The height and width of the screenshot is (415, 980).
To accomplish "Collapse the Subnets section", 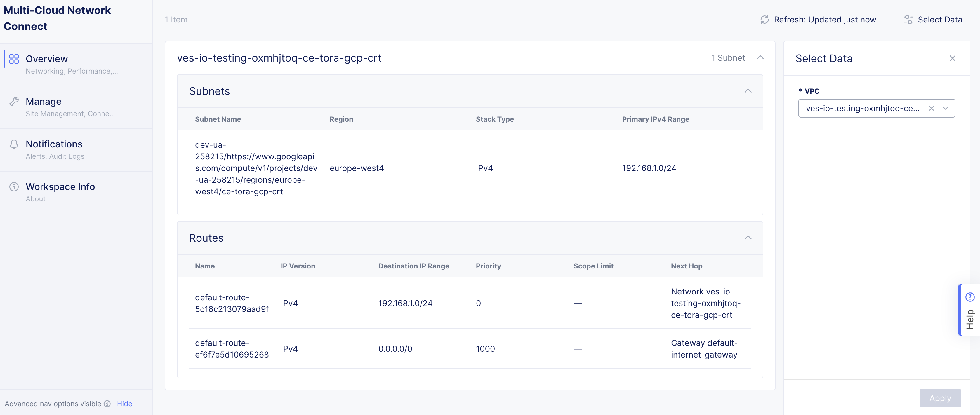I will (748, 91).
